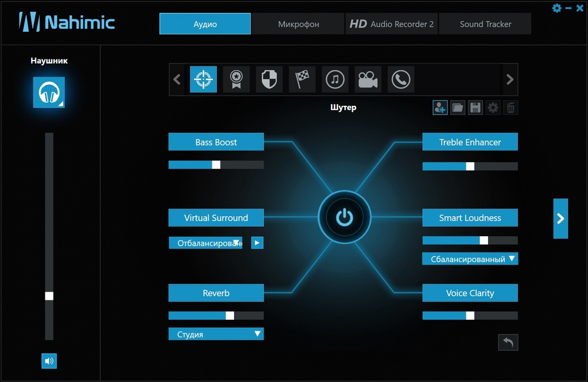588x382 pixels.
Task: Select the shield profile icon
Action: 269,79
